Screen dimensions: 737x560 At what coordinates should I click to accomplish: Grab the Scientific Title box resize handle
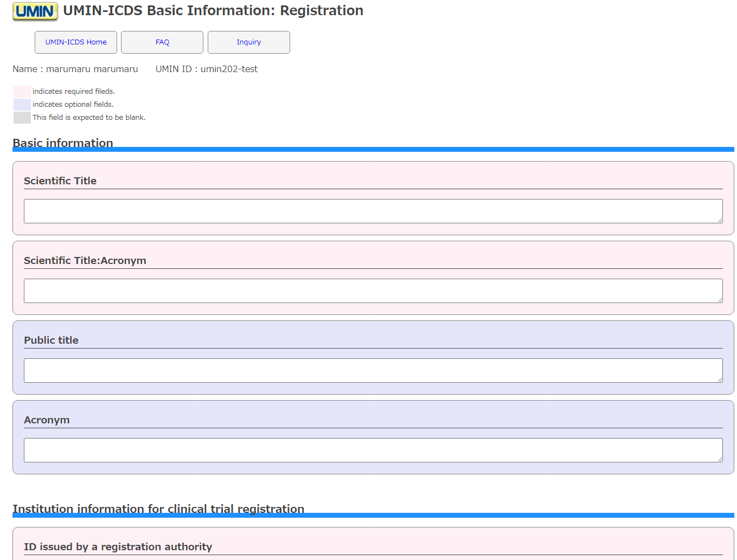point(720,220)
